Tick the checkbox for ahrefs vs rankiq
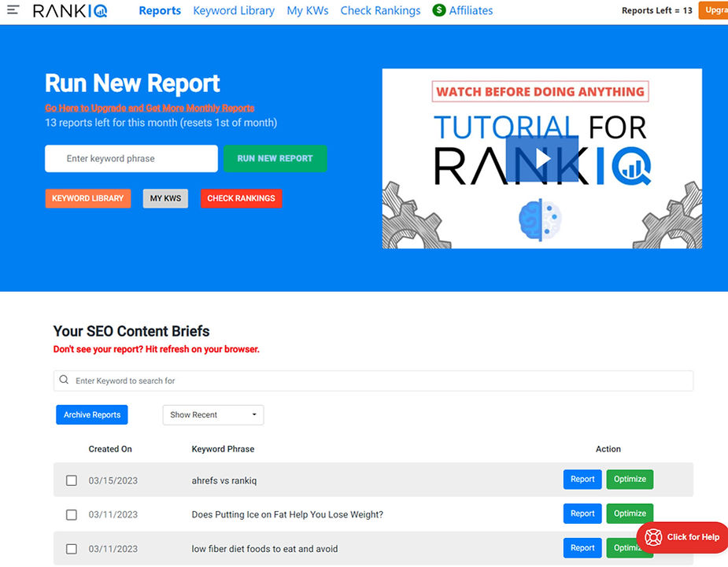Viewport: 728px width, 567px height. [72, 480]
